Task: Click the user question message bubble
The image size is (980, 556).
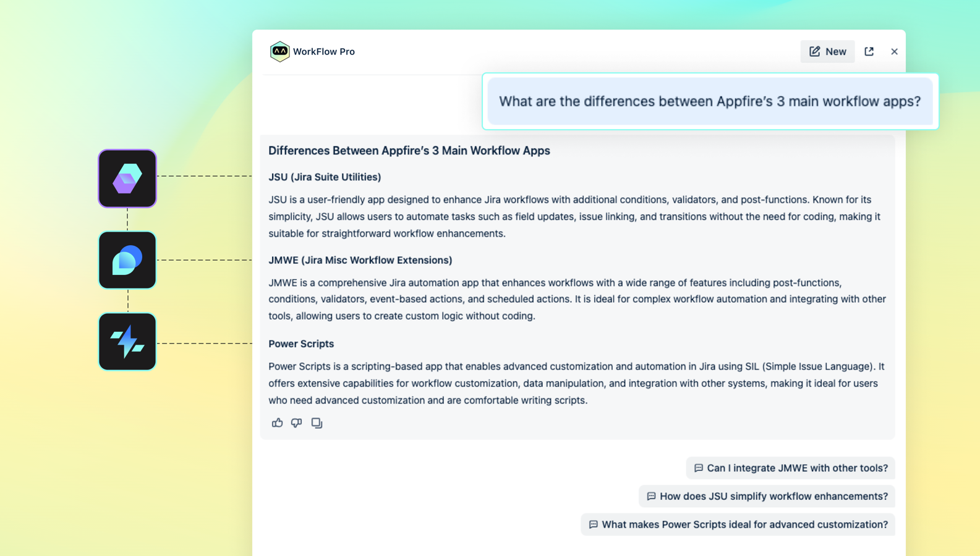Action: coord(710,101)
